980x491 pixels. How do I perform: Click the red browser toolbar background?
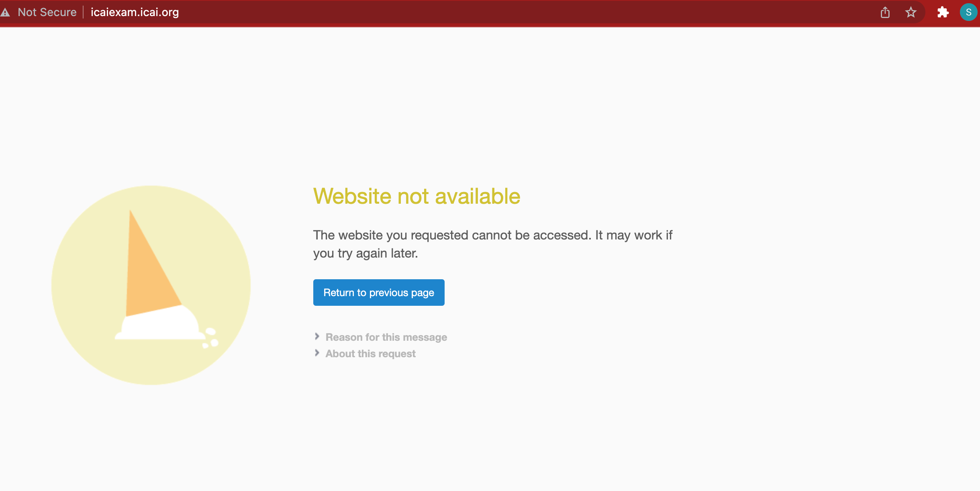522,12
